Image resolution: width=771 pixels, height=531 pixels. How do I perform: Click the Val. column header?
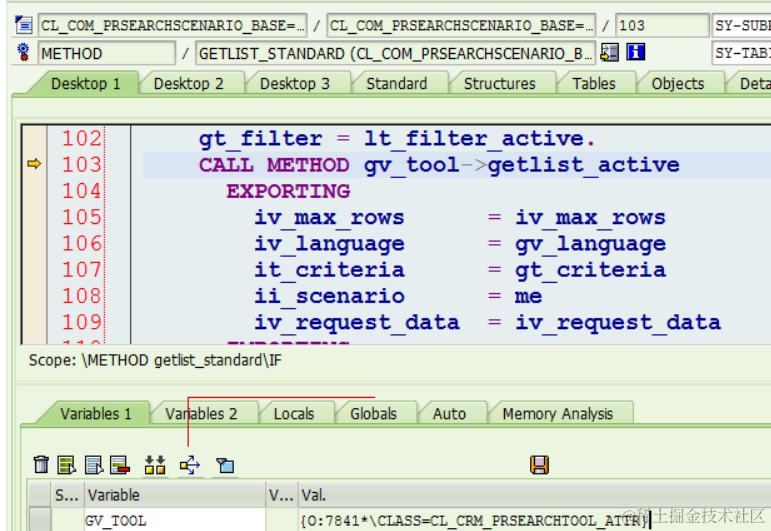coord(534,495)
